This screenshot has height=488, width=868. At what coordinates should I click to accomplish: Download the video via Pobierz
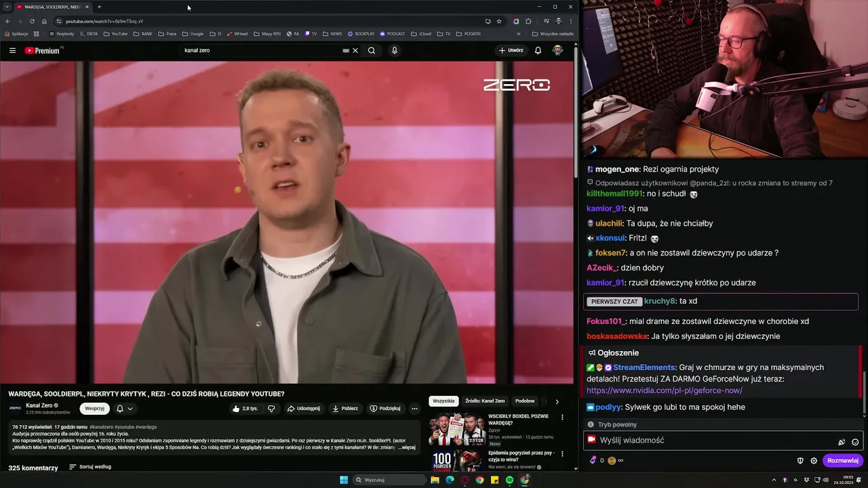344,409
